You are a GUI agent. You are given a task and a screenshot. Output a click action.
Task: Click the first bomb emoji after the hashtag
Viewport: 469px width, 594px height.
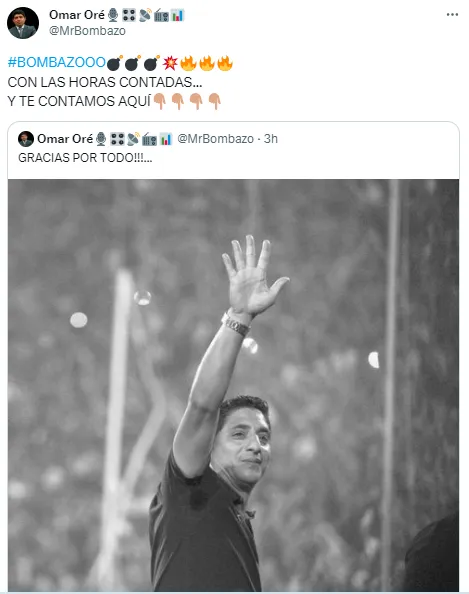pos(115,63)
